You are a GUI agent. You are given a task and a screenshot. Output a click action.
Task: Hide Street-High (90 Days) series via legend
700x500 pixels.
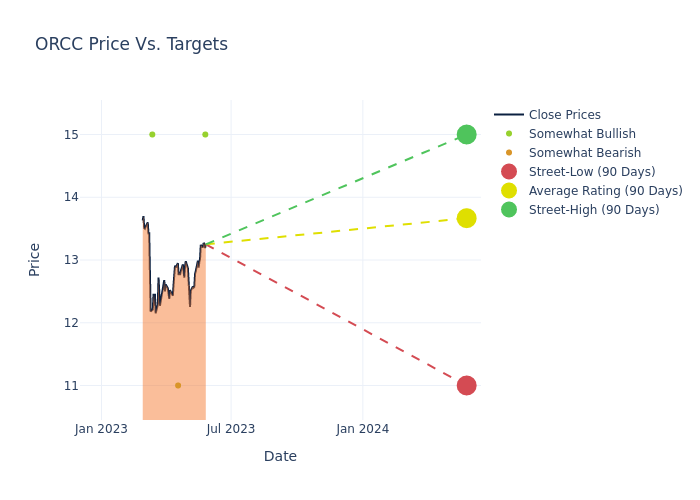[594, 210]
